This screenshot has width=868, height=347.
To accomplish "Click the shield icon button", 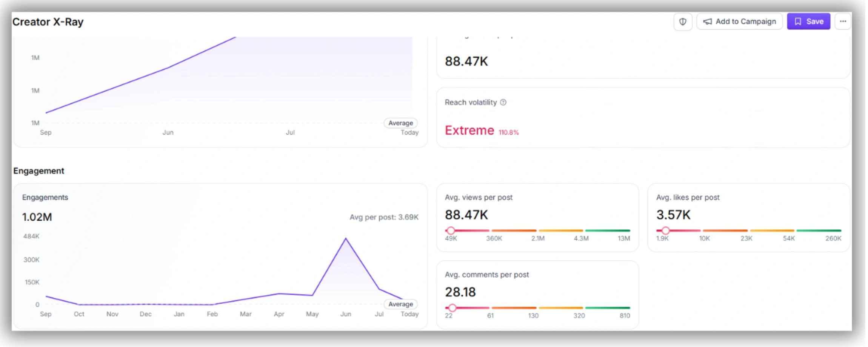I will 683,21.
